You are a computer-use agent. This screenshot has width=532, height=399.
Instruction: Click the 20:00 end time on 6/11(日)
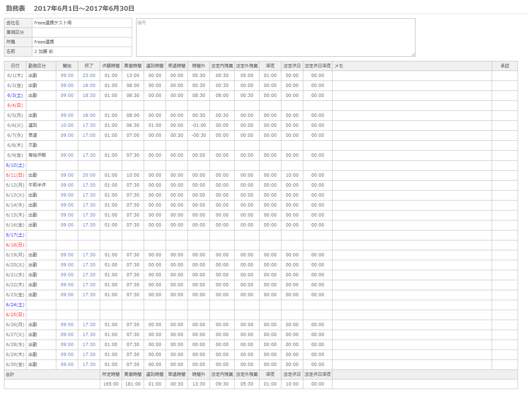coord(89,175)
